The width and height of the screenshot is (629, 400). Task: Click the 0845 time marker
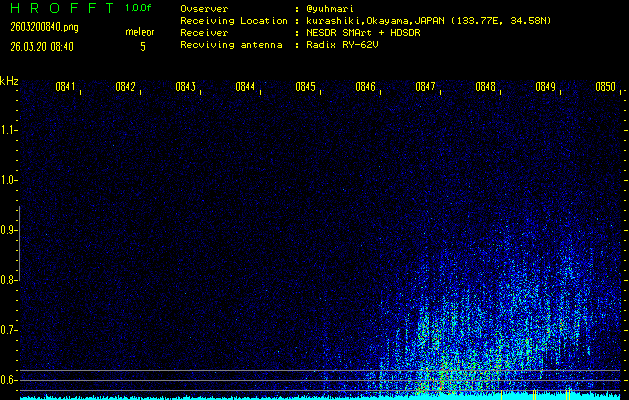click(306, 87)
